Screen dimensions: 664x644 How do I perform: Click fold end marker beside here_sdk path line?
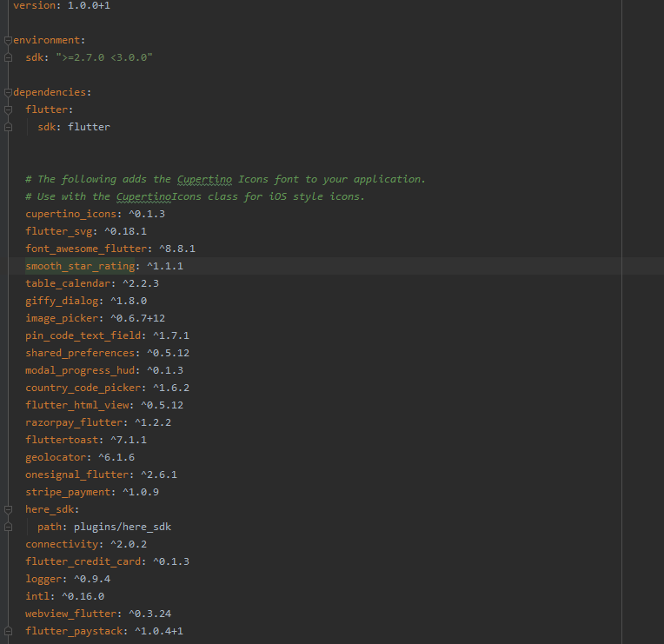coord(8,527)
